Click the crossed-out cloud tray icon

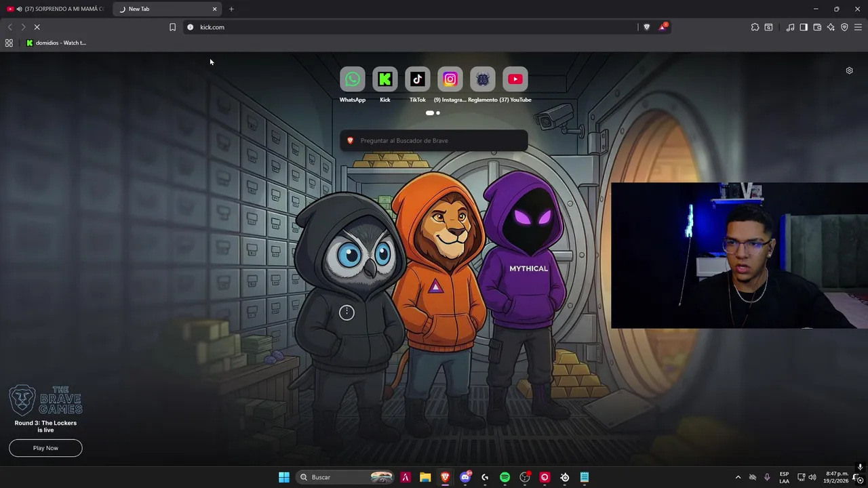[752, 477]
